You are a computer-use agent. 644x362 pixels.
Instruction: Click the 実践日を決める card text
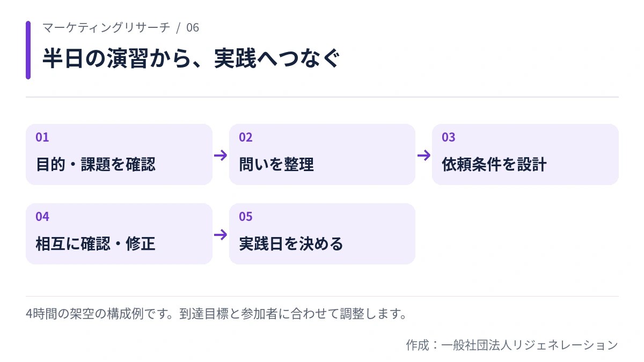[291, 243]
